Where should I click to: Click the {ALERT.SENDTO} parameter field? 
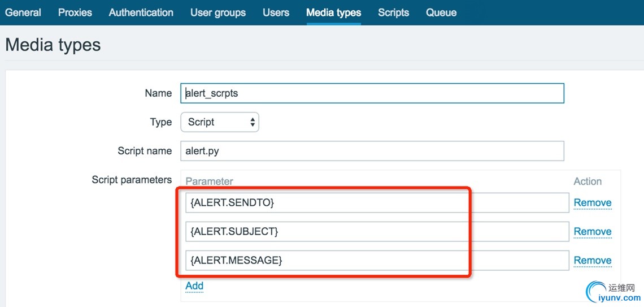[x=376, y=202]
